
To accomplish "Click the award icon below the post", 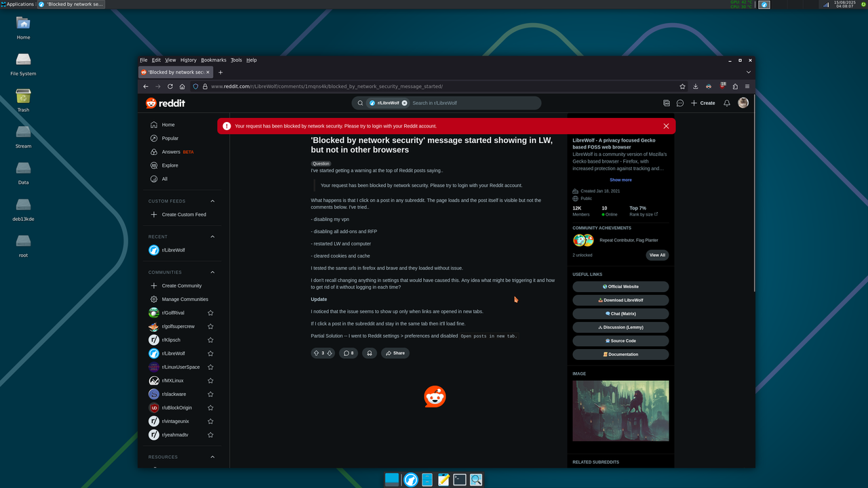I will click(370, 353).
